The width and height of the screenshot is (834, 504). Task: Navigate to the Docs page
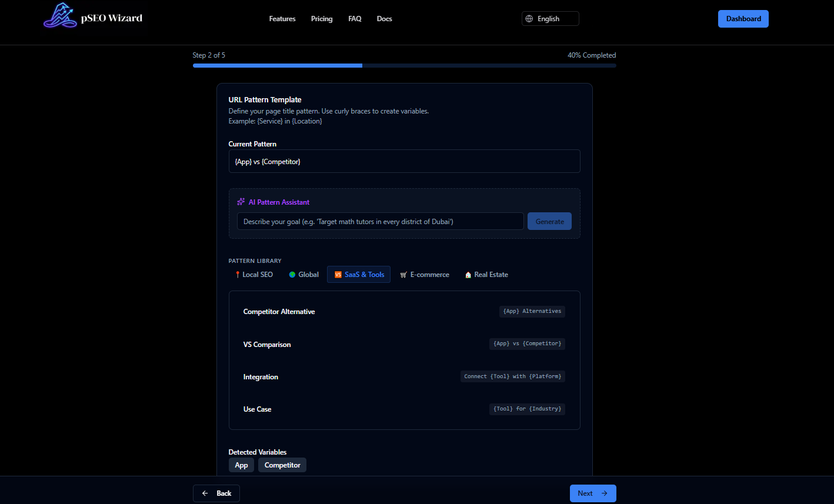[384, 18]
